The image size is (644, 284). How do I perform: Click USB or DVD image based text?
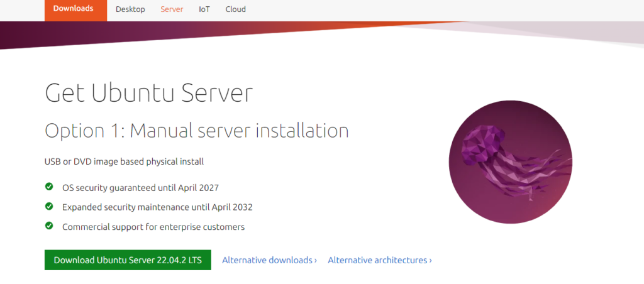point(124,161)
